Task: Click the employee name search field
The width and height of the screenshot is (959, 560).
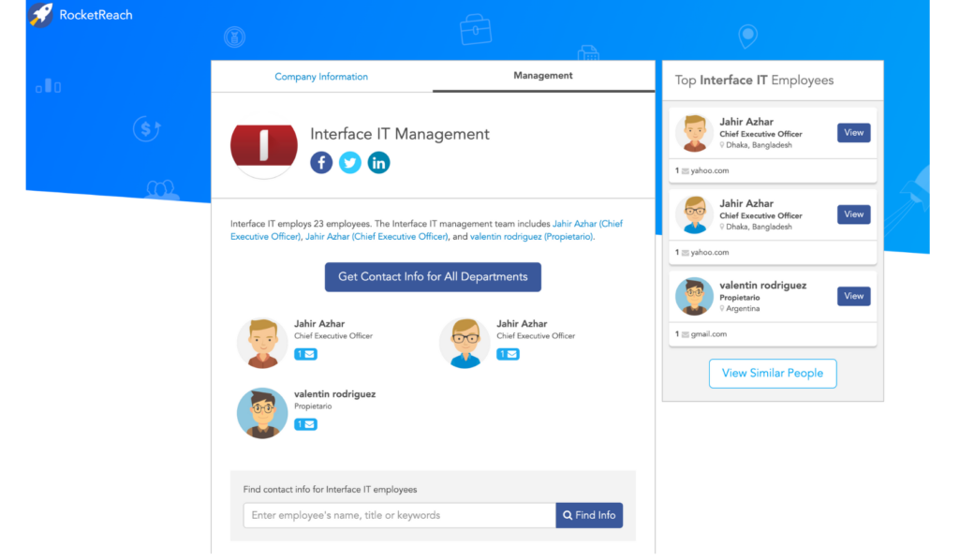Action: [398, 515]
